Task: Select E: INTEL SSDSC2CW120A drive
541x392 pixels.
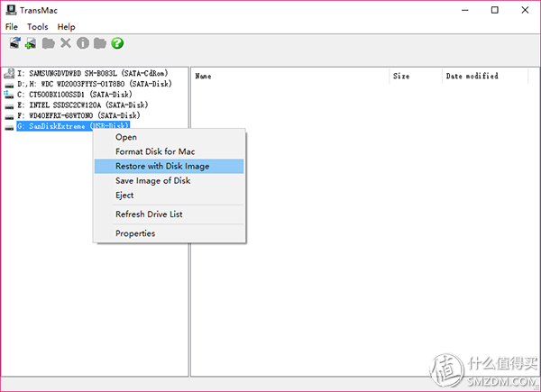Action: [x=82, y=105]
